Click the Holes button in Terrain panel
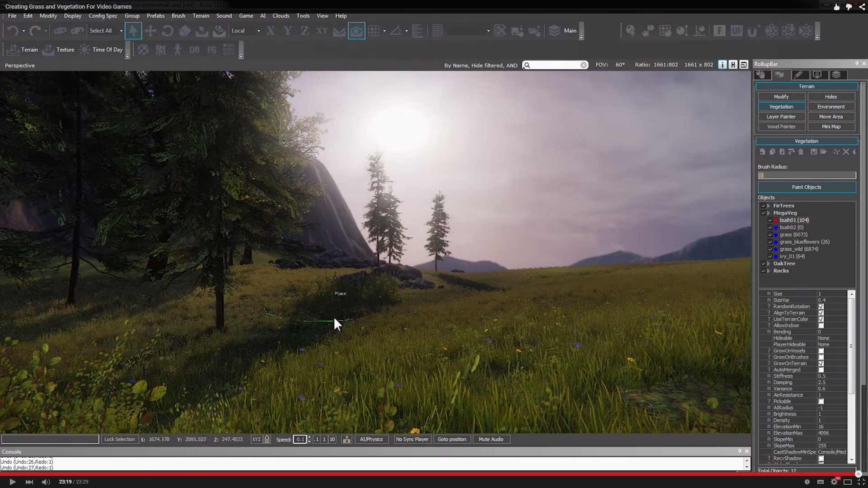This screenshot has height=488, width=868. tap(831, 97)
